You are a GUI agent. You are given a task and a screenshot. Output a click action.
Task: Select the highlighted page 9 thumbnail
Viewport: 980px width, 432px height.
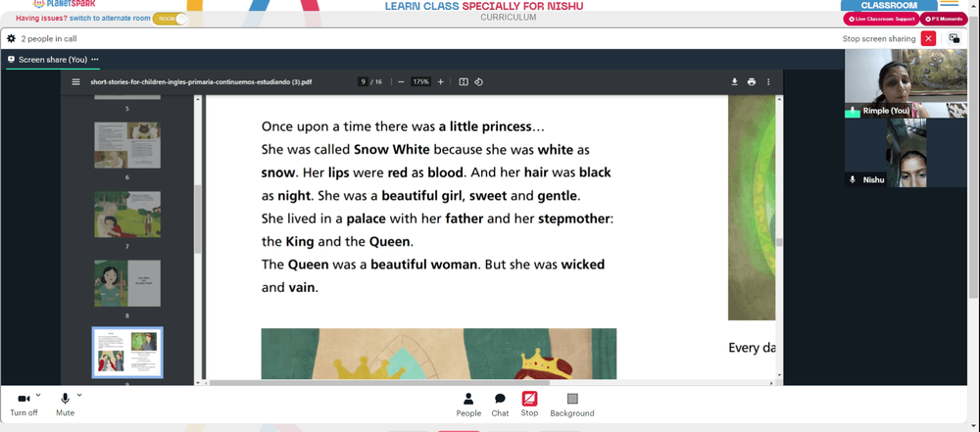127,353
